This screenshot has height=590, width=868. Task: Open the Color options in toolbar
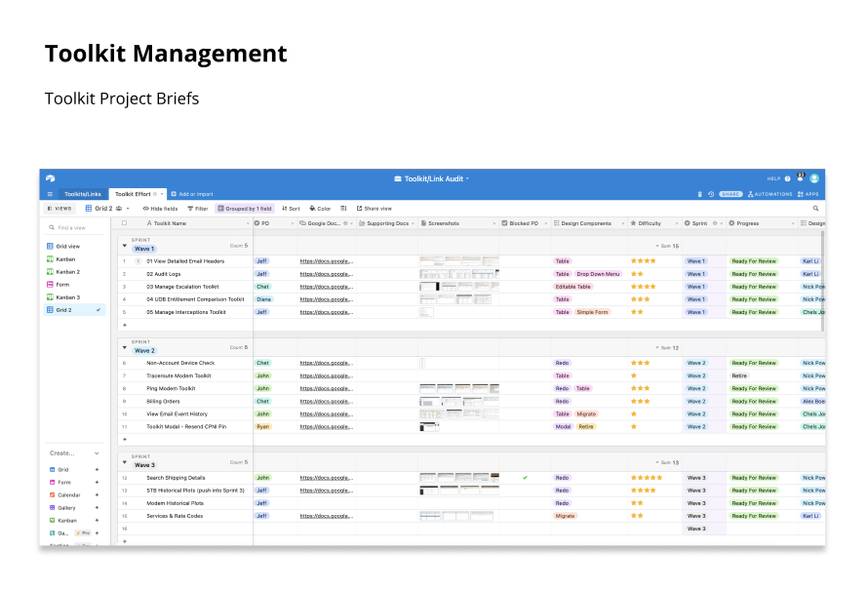pos(320,209)
